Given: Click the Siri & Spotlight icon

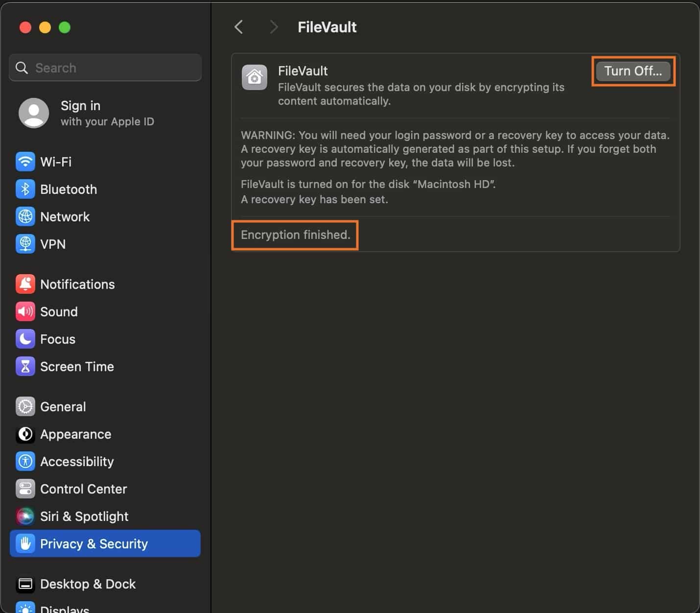Looking at the screenshot, I should [x=25, y=516].
